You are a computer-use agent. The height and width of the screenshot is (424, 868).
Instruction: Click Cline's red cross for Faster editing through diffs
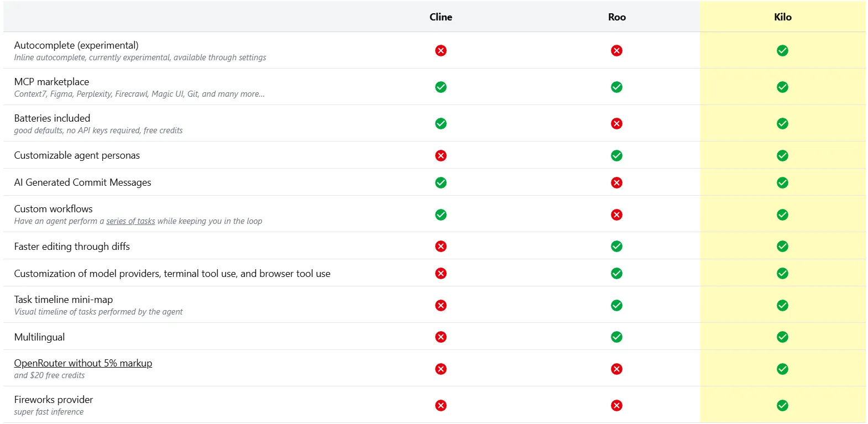441,246
